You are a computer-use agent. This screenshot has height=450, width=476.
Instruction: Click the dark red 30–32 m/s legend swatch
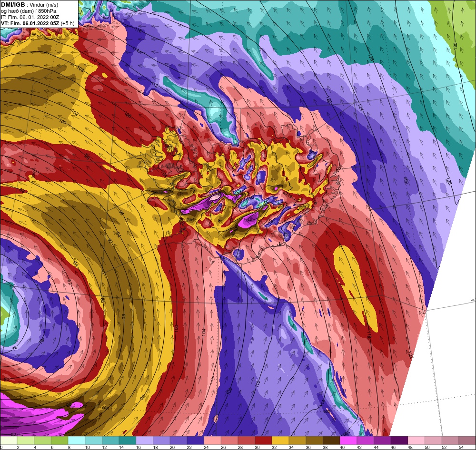(264, 440)
